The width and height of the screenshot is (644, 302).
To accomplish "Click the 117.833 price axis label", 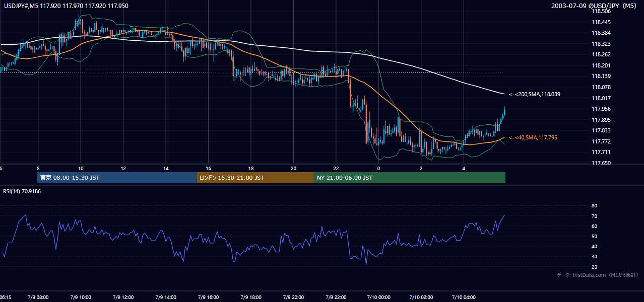I will [x=601, y=130].
